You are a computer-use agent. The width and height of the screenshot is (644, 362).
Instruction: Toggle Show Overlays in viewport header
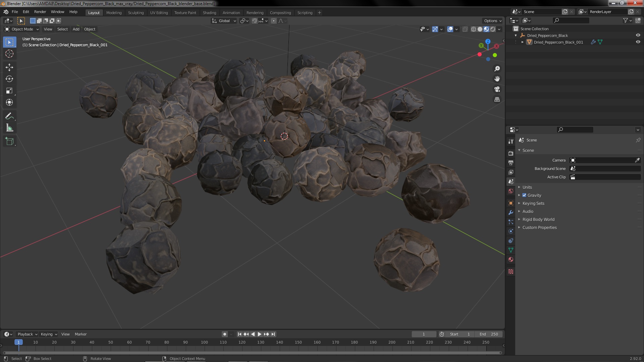click(x=450, y=29)
